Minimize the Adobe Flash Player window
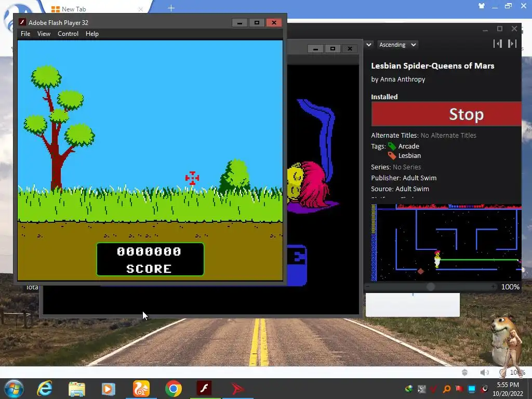 click(240, 23)
